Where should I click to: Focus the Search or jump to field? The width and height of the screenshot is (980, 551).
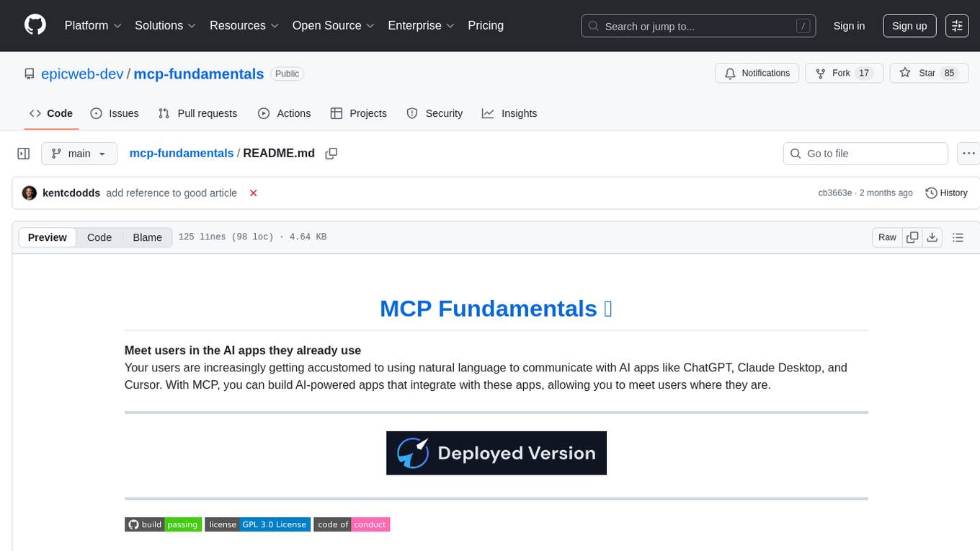[699, 26]
